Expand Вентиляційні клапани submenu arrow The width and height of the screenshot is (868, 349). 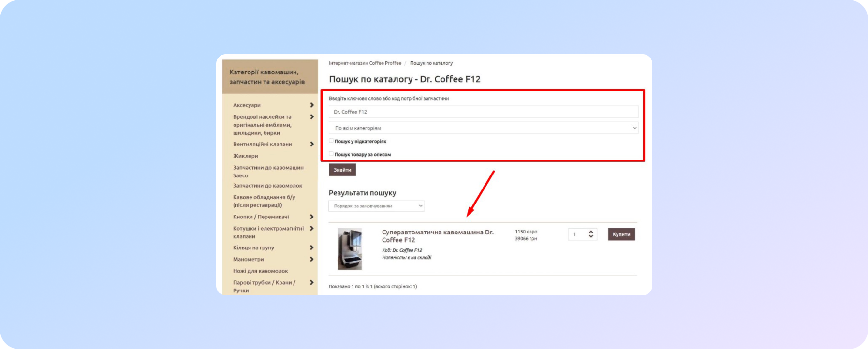pyautogui.click(x=312, y=144)
